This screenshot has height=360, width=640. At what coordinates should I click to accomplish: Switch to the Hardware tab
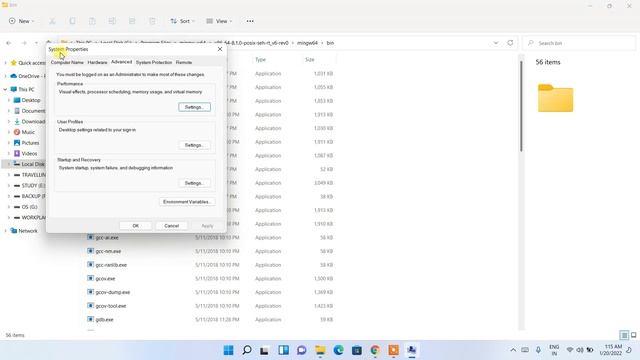point(97,62)
